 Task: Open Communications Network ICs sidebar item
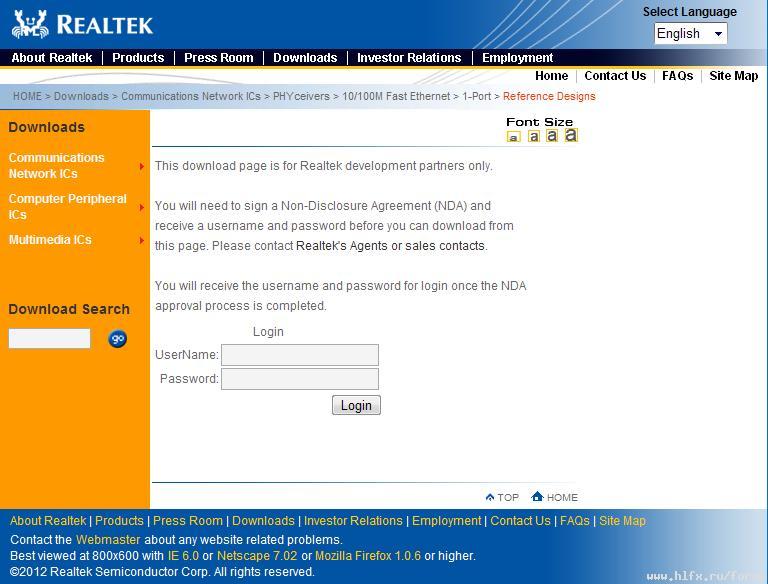tap(56, 166)
